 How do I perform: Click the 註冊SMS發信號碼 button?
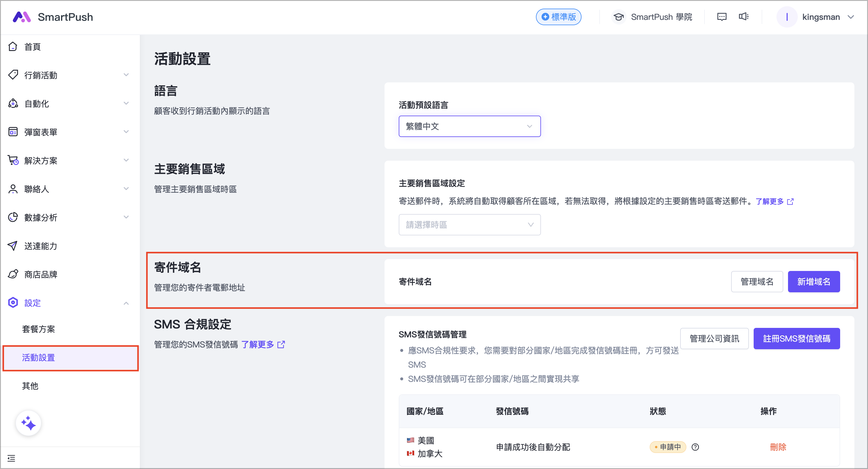tap(796, 339)
